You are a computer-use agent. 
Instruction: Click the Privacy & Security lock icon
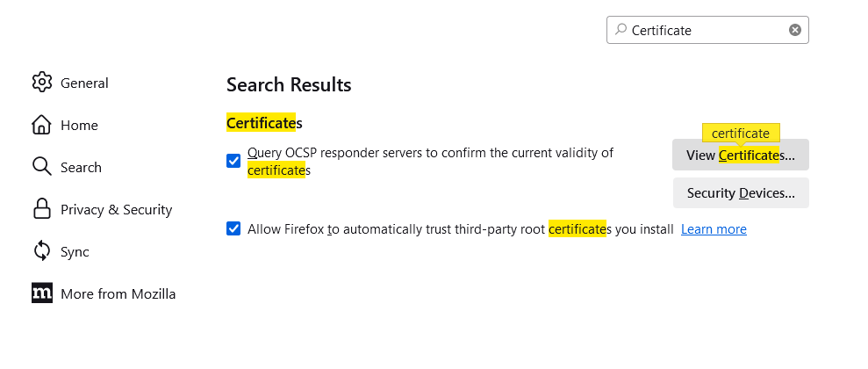click(x=41, y=209)
